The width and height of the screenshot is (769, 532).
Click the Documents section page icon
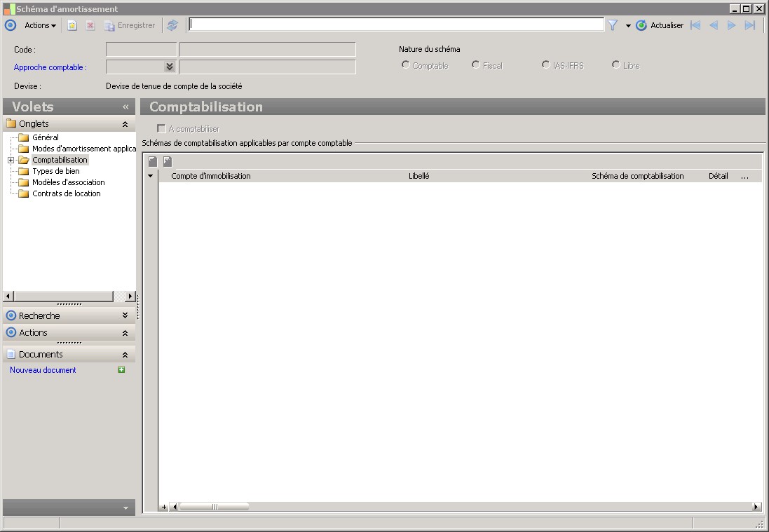tap(11, 354)
